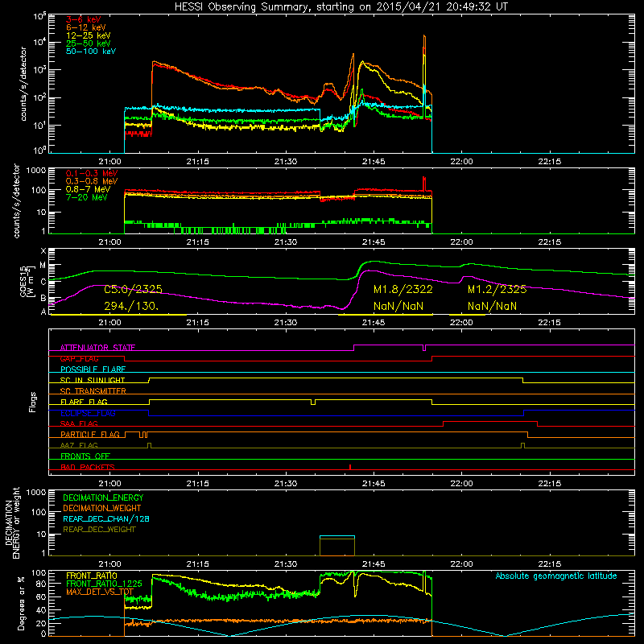Select the FRONT_RATIO legend label
This screenshot has width=644, height=644.
[92, 576]
